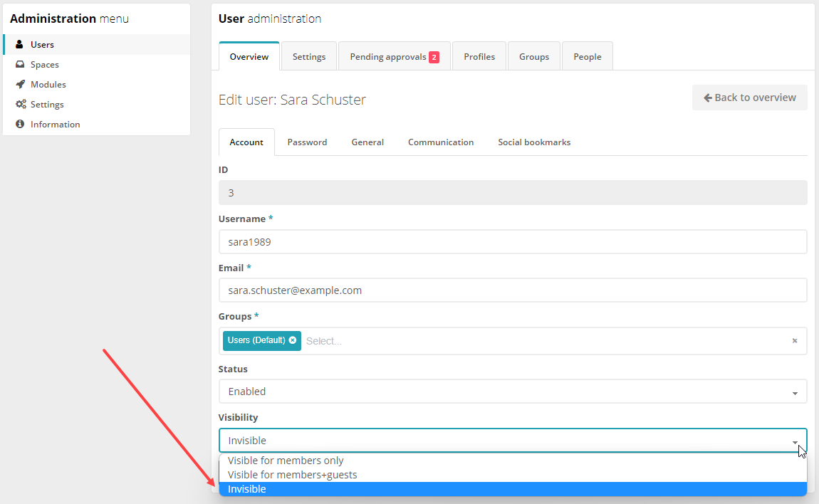Open the Communication tab
Image resolution: width=819 pixels, height=504 pixels.
(441, 142)
